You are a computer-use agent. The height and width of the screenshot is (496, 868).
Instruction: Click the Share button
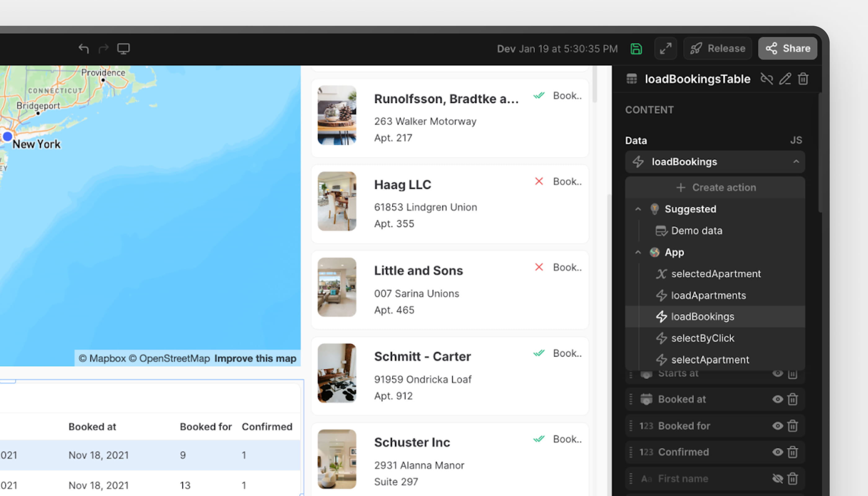click(788, 48)
